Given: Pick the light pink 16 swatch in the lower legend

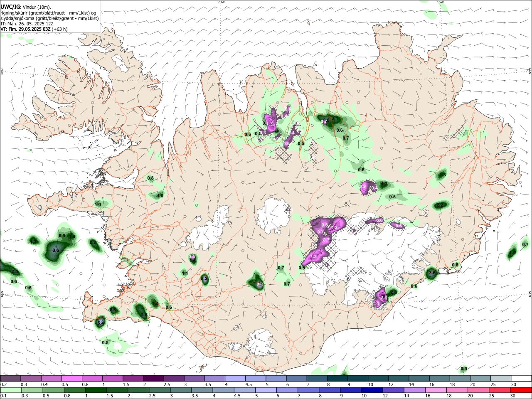Looking at the screenshot, I should (x=436, y=390).
